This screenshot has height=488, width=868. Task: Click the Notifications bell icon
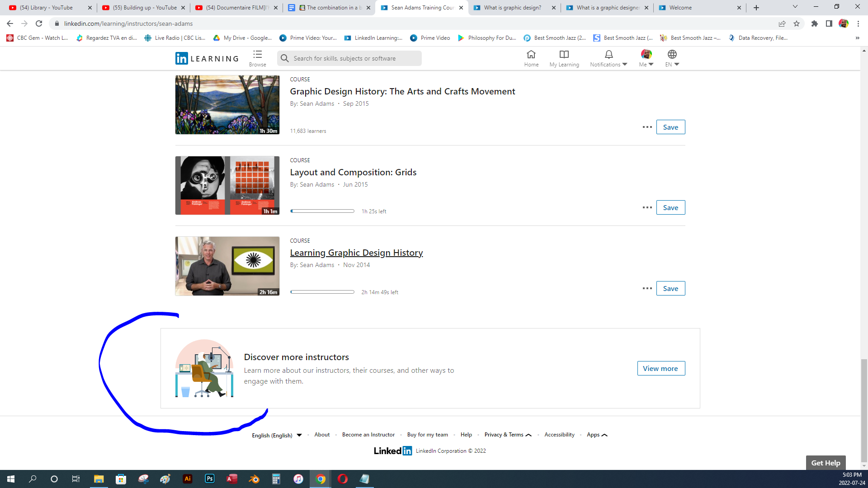click(609, 55)
